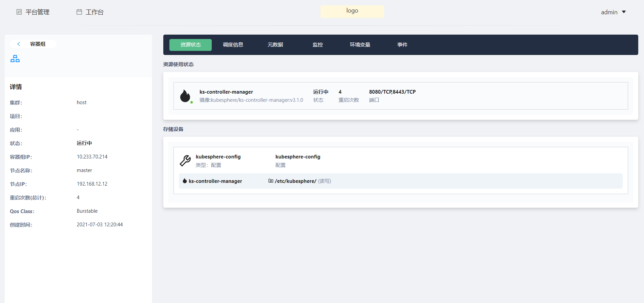This screenshot has height=303, width=644.
Task: Open the admin user dropdown
Action: pos(613,12)
